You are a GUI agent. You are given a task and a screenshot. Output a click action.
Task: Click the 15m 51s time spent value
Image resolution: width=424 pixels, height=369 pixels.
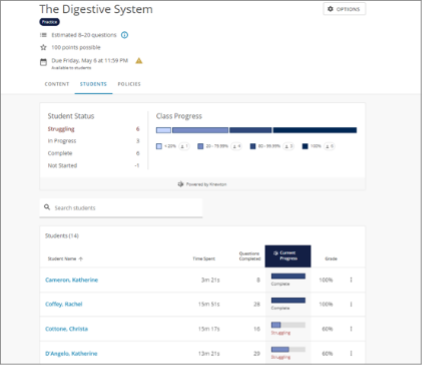click(209, 304)
